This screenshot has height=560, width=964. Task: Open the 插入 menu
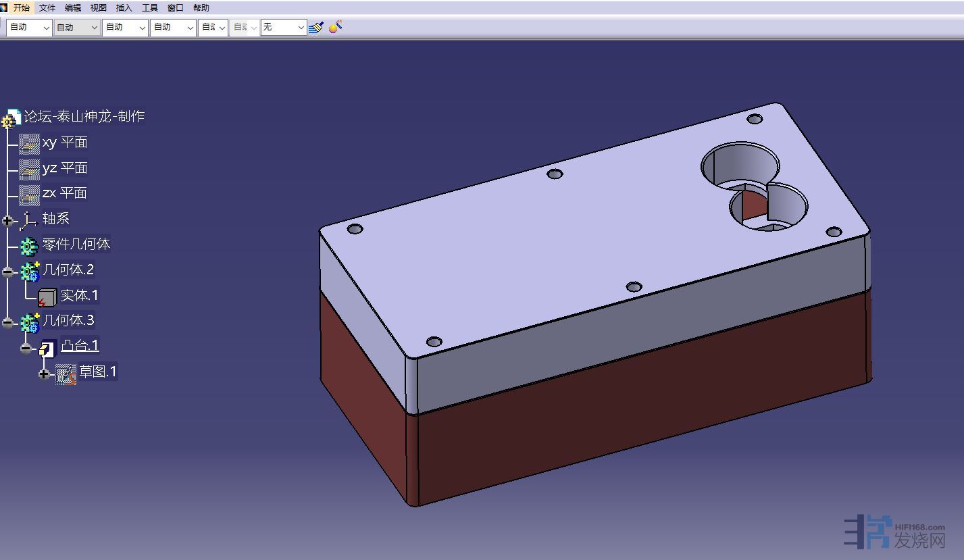(124, 7)
